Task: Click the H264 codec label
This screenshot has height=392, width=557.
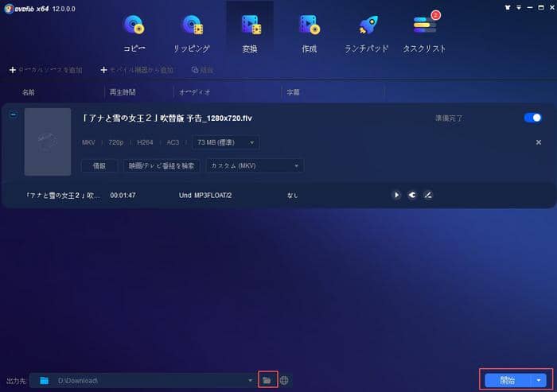Action: click(145, 142)
